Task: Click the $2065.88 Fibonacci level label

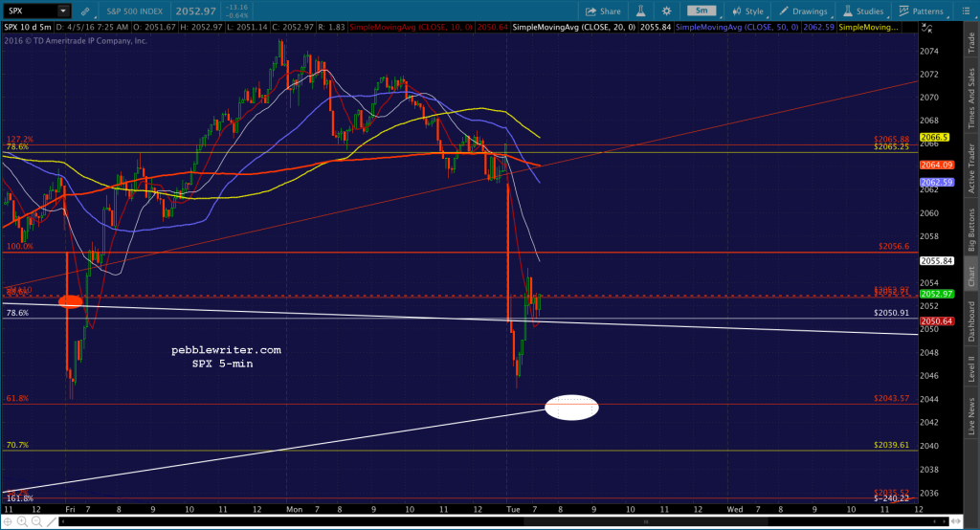Action: click(891, 140)
